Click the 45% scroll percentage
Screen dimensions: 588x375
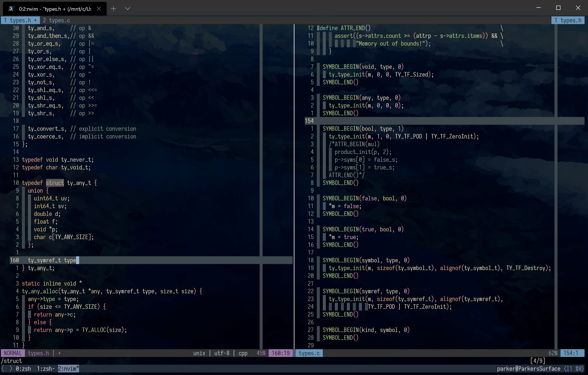[261, 353]
